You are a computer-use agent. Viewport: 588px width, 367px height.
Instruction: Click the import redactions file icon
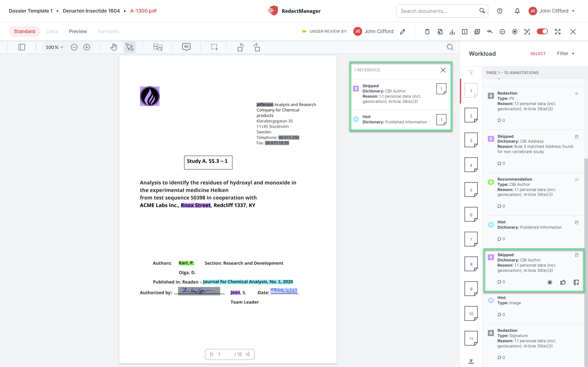[x=440, y=32]
